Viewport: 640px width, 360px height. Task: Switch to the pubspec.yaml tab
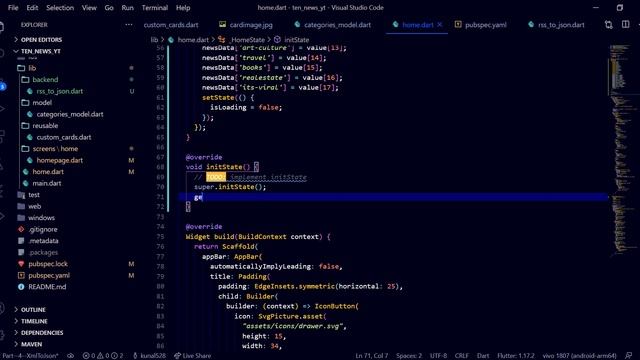[x=481, y=25]
